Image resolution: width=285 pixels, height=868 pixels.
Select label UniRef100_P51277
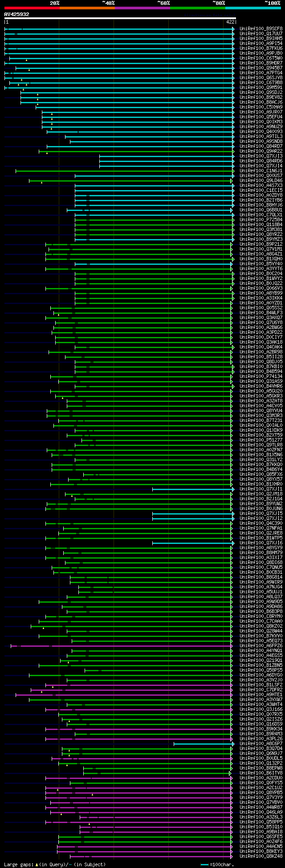[261, 440]
